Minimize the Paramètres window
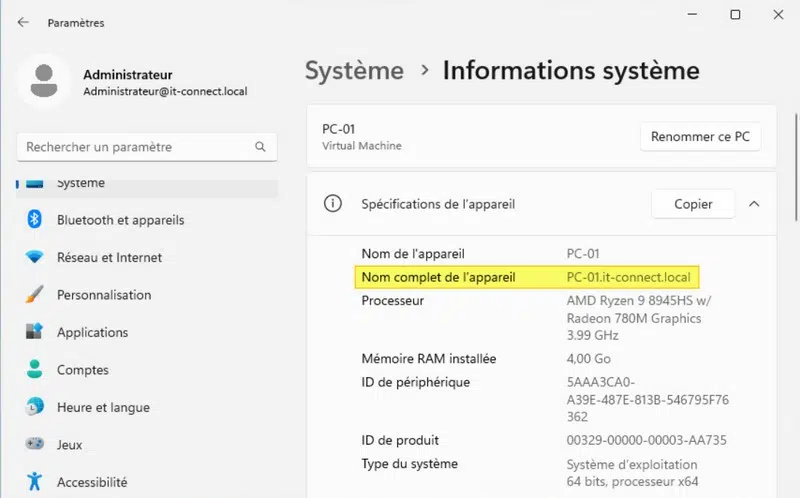800x498 pixels. 692,14
